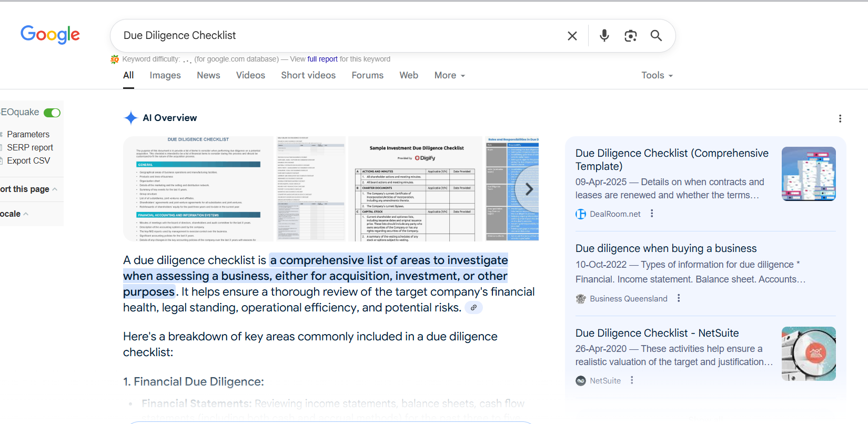868x424 pixels.
Task: Click the link icon after AI summary
Action: (x=473, y=308)
